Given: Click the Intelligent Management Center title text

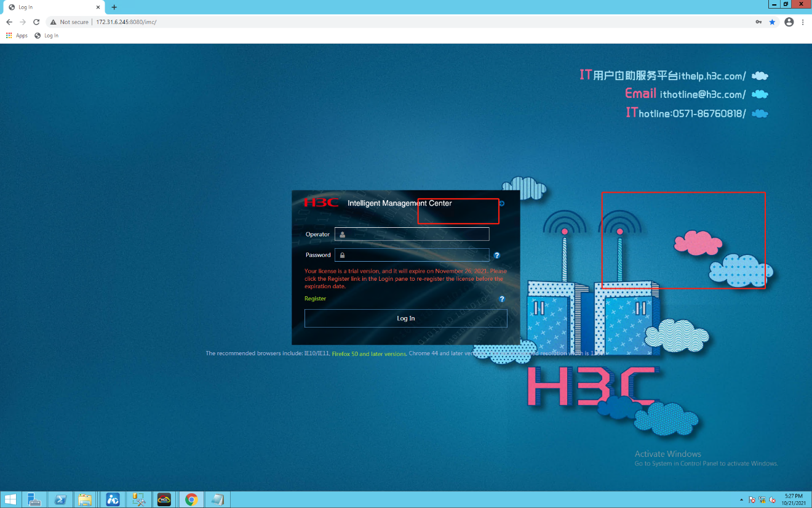Looking at the screenshot, I should (400, 203).
